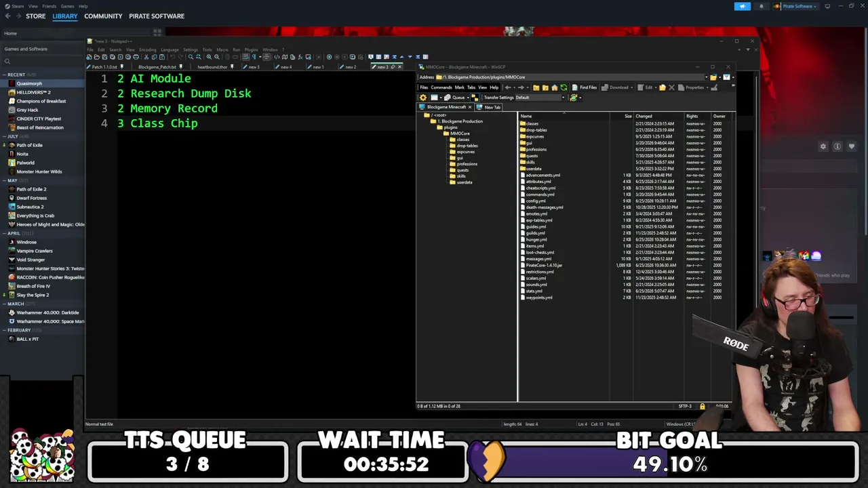Open Steam LIBRARY tab
The width and height of the screenshot is (868, 488).
[x=65, y=16]
